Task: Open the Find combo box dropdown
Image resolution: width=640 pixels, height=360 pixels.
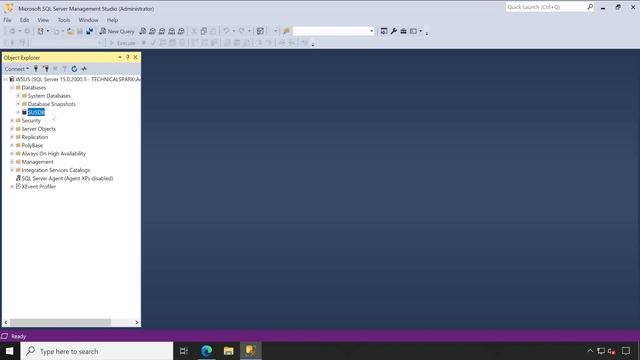Action: click(371, 31)
